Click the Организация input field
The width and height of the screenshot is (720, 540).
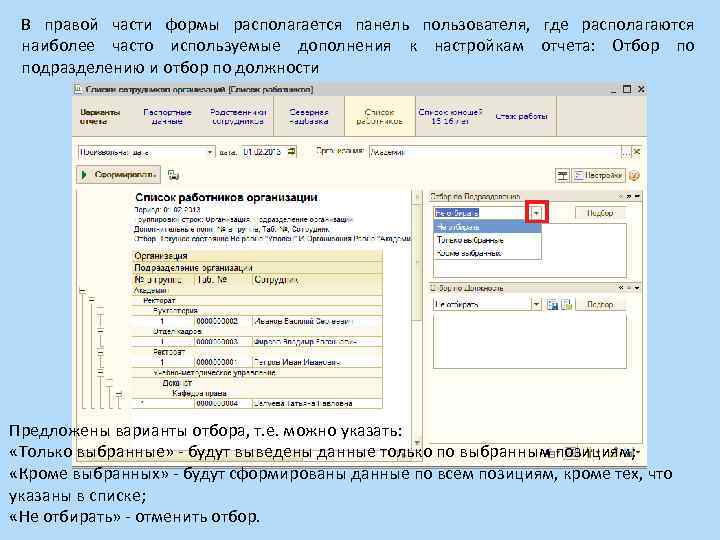(x=495, y=152)
